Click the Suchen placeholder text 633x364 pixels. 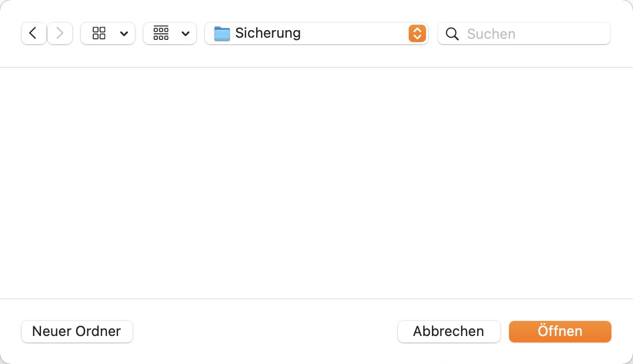pos(491,34)
